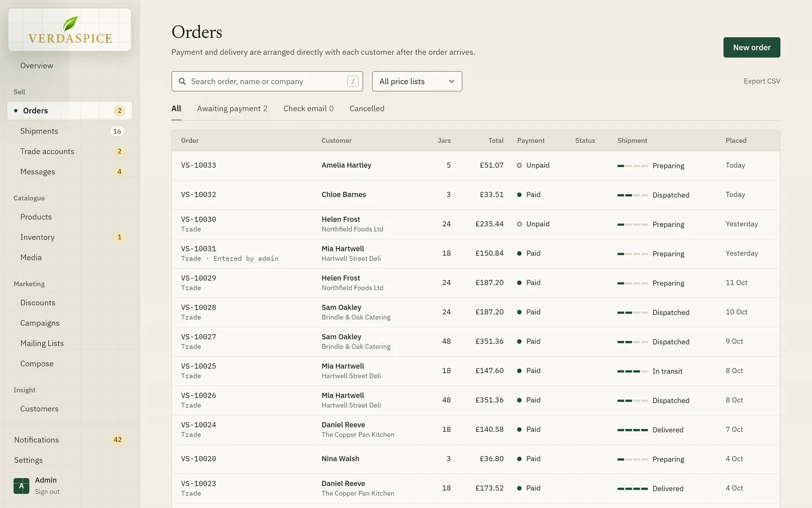Screen dimensions: 812x508
Task: Sort by the Placed column header
Action: [736, 141]
